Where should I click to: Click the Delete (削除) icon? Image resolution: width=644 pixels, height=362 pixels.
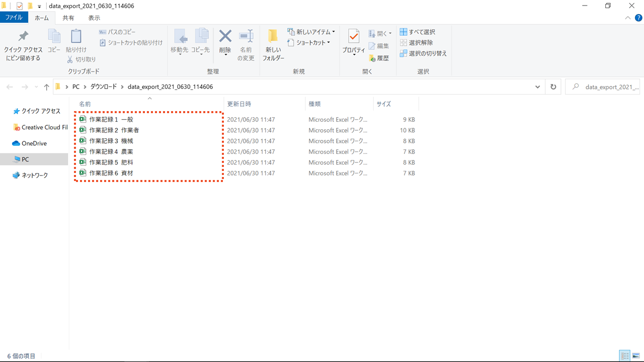(225, 37)
